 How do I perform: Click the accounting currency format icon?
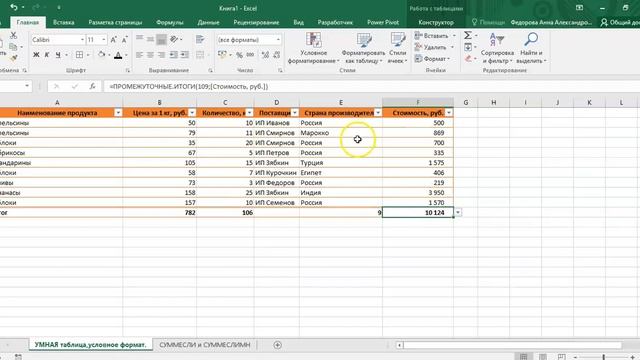(x=222, y=55)
